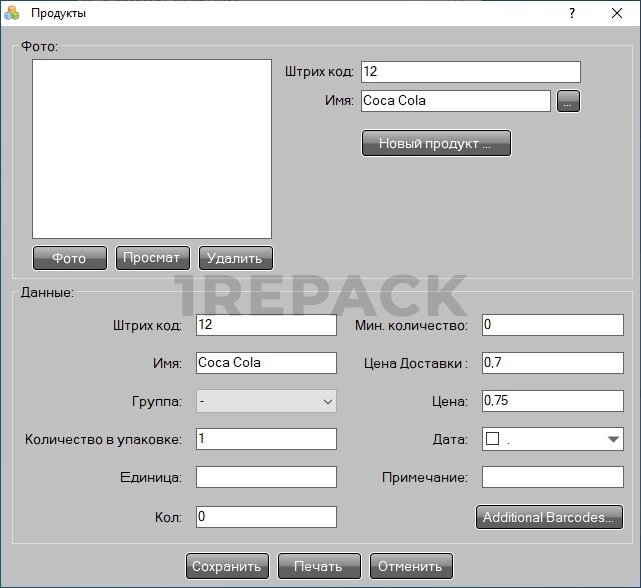Image resolution: width=641 pixels, height=588 pixels.
Task: Open Additional Barcodes dialog
Action: coord(548,517)
